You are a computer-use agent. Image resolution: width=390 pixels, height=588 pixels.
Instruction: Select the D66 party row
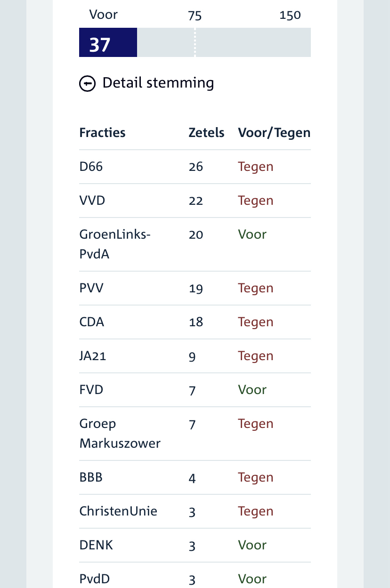[x=91, y=167]
